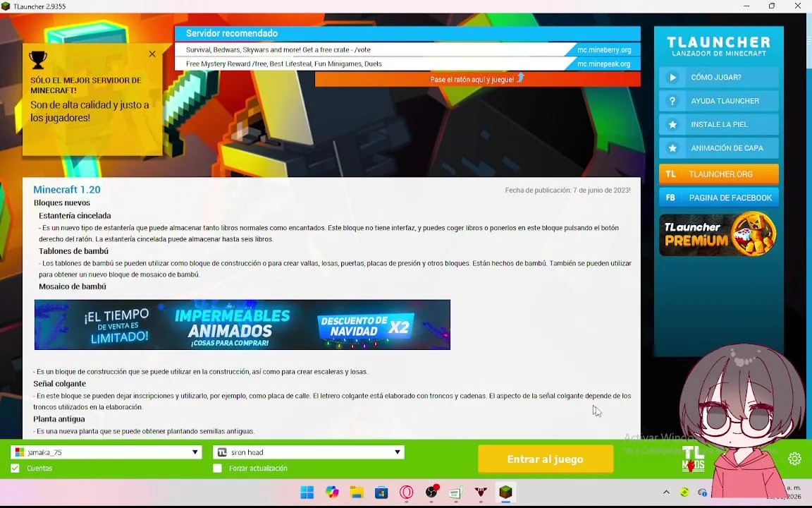Click the Minecraft 1.20 heading
This screenshot has width=812, height=508.
[67, 190]
